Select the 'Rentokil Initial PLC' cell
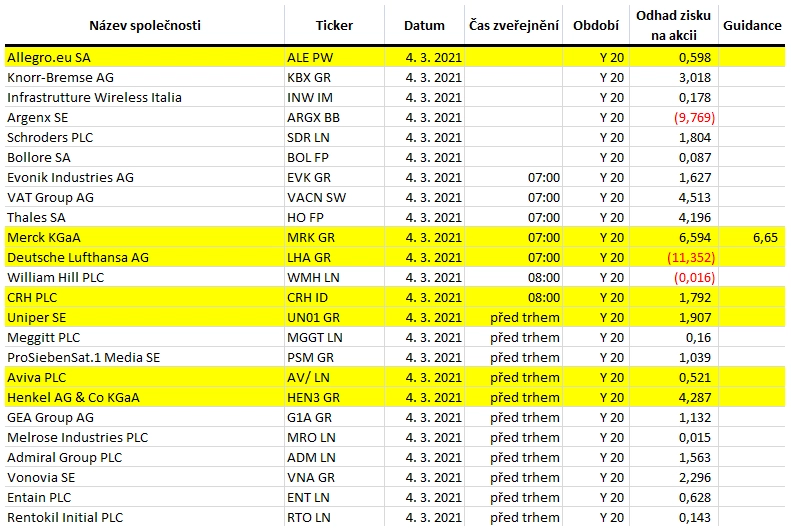The width and height of the screenshot is (791, 531). point(145,517)
